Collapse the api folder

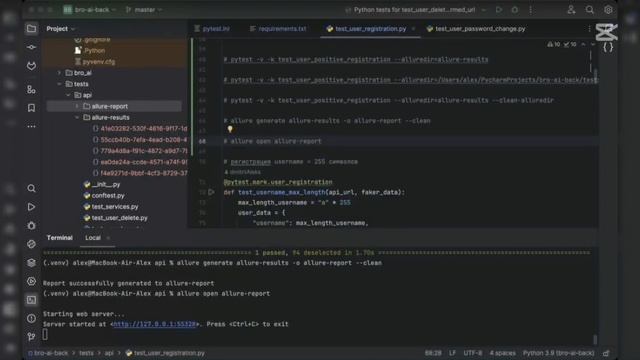(68, 95)
